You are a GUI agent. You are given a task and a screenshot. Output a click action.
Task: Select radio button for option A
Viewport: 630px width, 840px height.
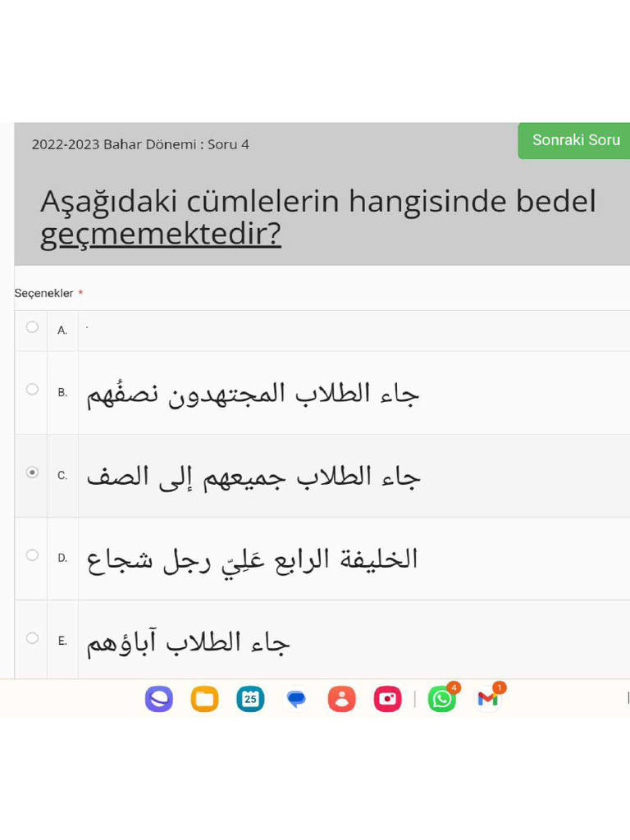pos(32,326)
